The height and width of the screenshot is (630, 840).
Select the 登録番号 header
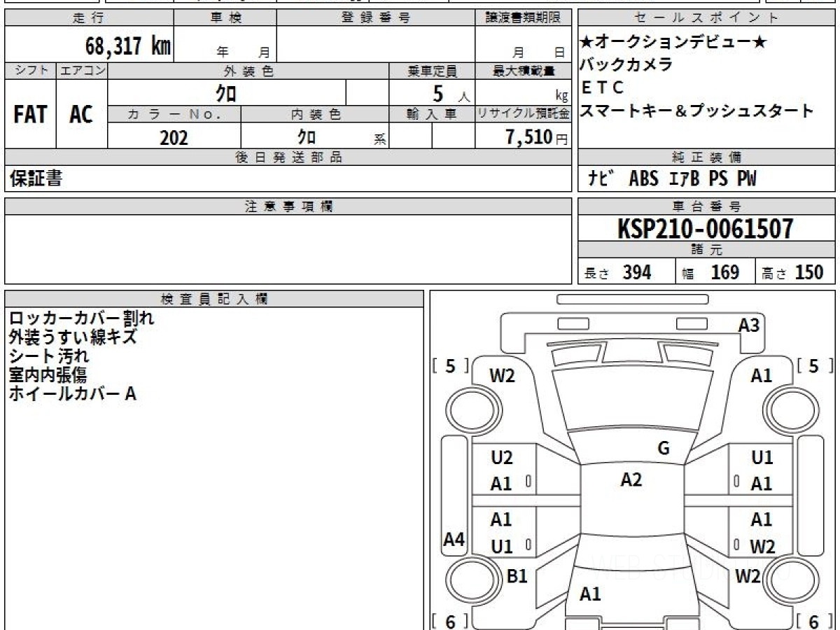coord(376,18)
